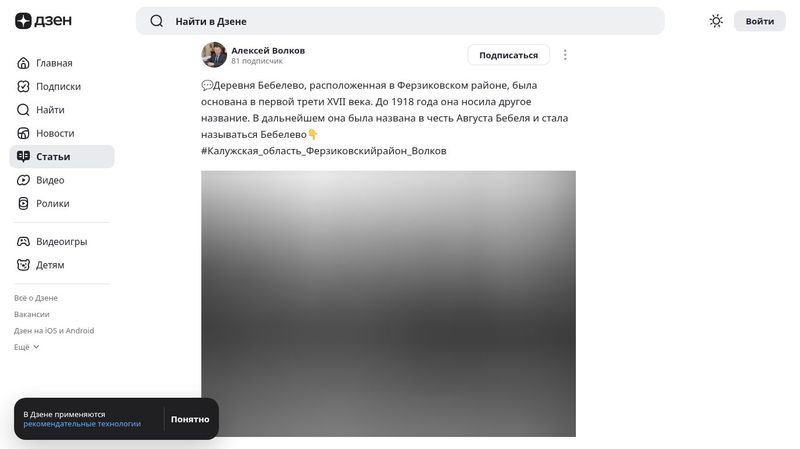Open the Видео sidebar icon
The width and height of the screenshot is (800, 449).
[x=23, y=180]
